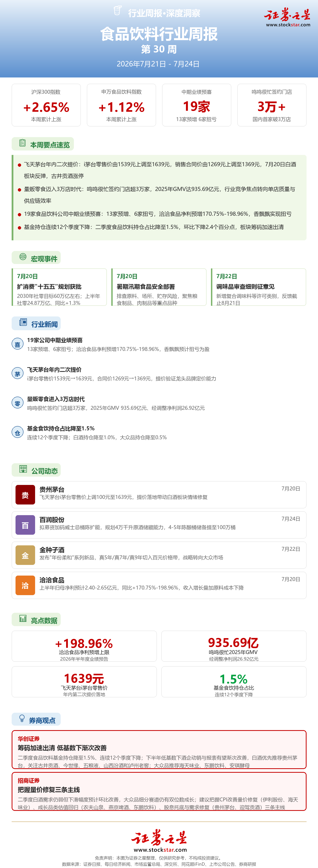Click the 数据来源 sources line
Viewport: 318px width, 868px height.
(159, 864)
